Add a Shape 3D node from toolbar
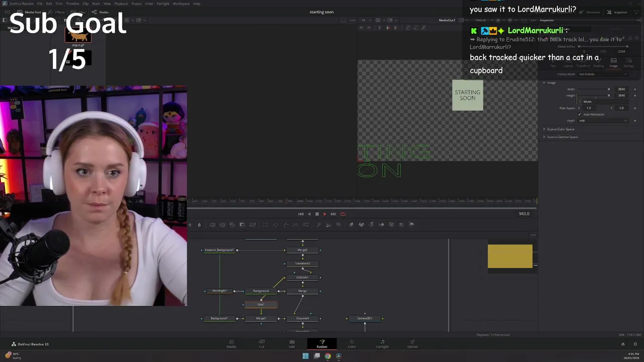The width and height of the screenshot is (644, 362). coord(361,225)
